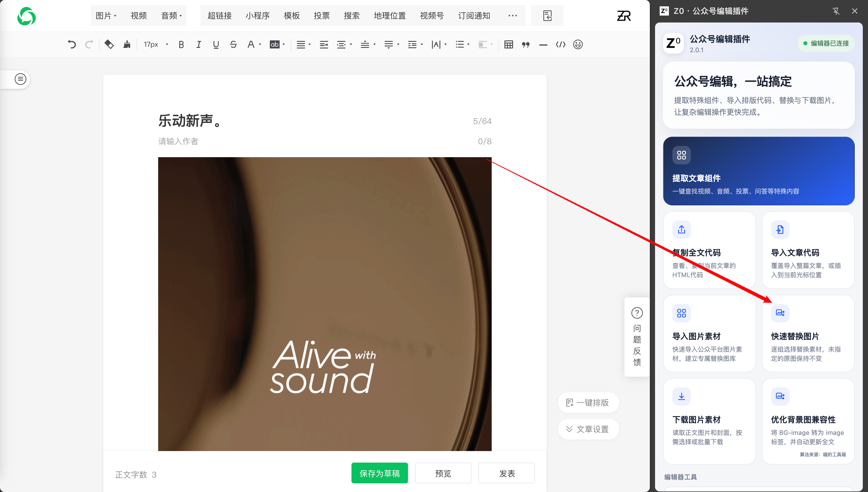Image resolution: width=868 pixels, height=492 pixels.
Task: Toggle strikethrough formatting
Action: (x=233, y=44)
